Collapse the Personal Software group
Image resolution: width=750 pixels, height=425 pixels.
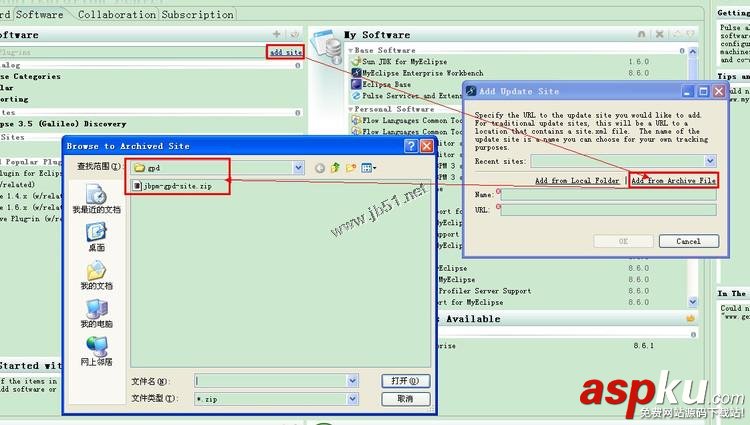(x=351, y=109)
